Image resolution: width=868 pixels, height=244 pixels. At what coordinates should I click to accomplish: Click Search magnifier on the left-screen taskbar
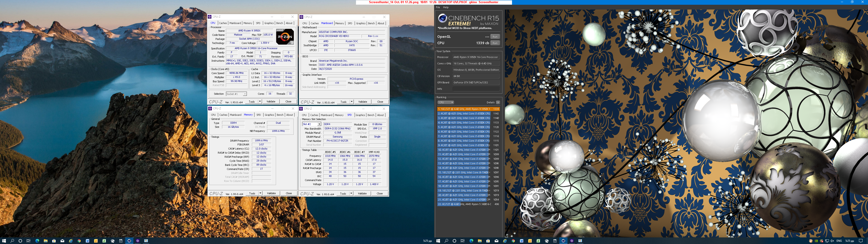click(x=12, y=241)
